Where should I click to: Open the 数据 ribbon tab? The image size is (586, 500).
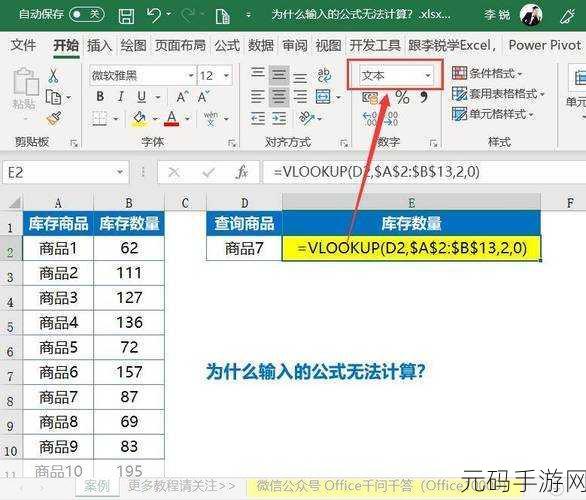point(261,46)
